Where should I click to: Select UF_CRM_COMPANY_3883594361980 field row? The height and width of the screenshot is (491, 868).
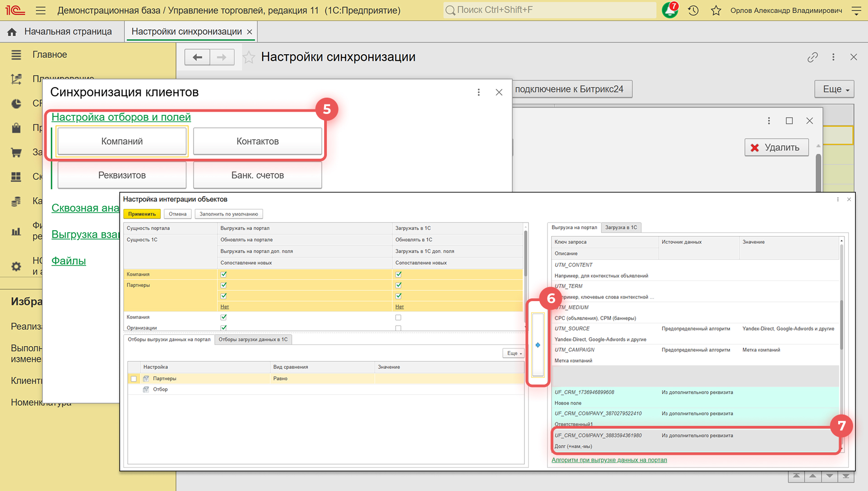pyautogui.click(x=695, y=441)
